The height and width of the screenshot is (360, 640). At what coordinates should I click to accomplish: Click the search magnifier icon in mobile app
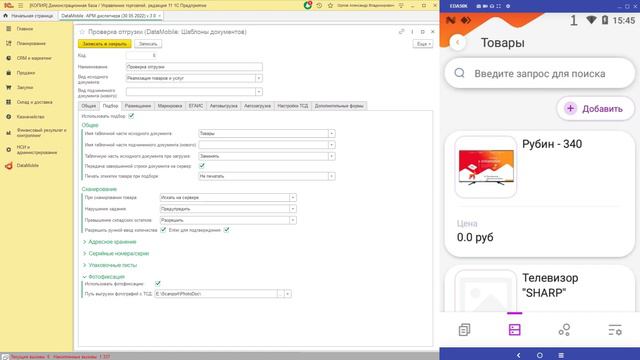(x=460, y=73)
